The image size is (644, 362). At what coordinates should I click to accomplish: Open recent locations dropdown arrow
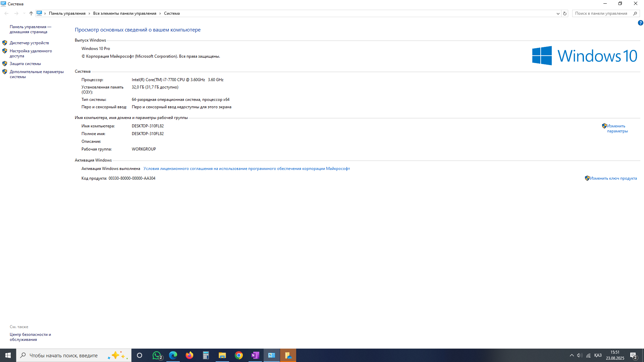tap(24, 13)
